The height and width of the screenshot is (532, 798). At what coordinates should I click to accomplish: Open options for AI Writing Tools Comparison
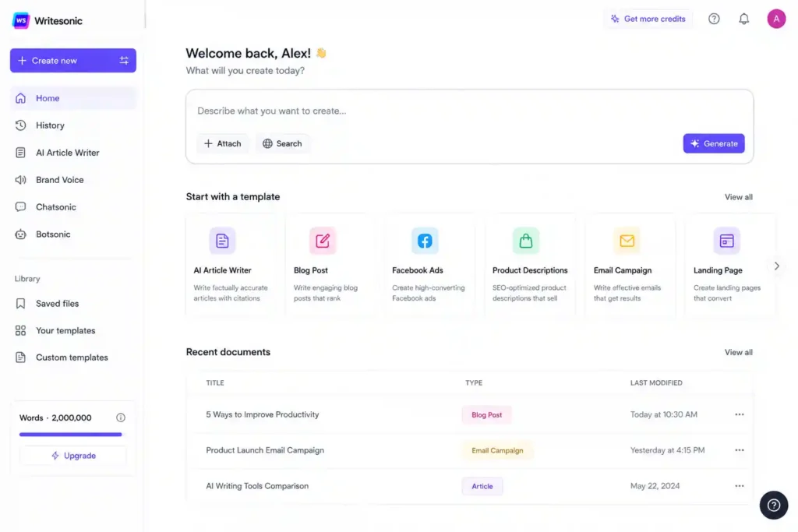(x=739, y=486)
